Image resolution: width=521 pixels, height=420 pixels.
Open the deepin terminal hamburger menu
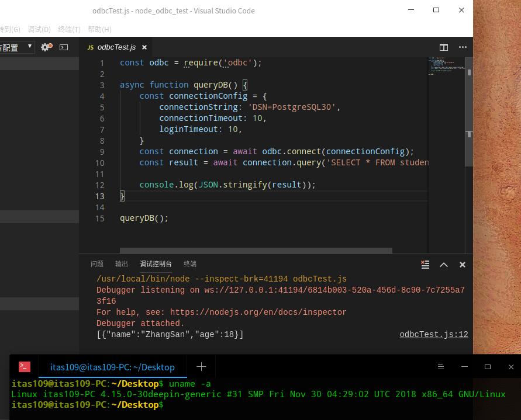coord(440,366)
